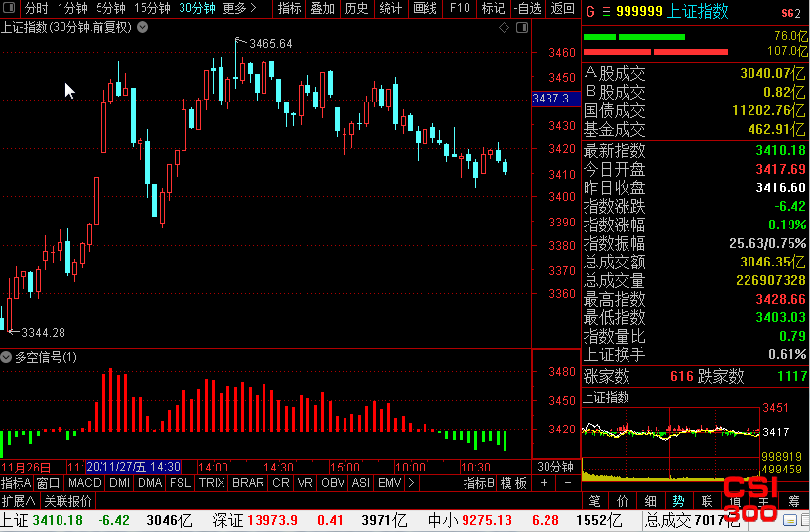810x532 pixels.
Task: Switch indicator to BRAR
Action: click(x=248, y=483)
